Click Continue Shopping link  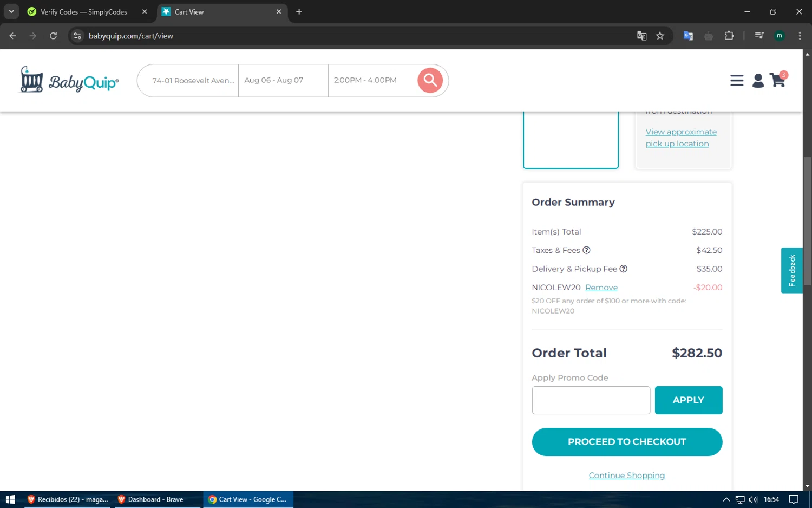tap(627, 476)
